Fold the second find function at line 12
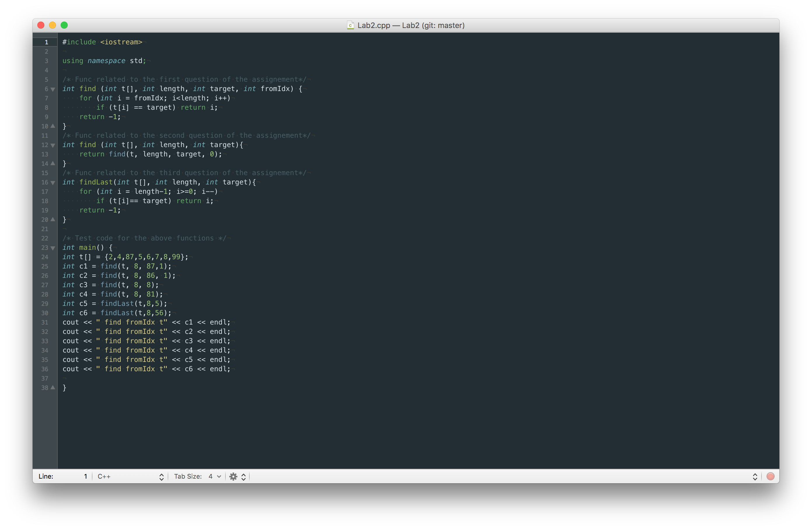The height and width of the screenshot is (530, 812). pyautogui.click(x=53, y=145)
